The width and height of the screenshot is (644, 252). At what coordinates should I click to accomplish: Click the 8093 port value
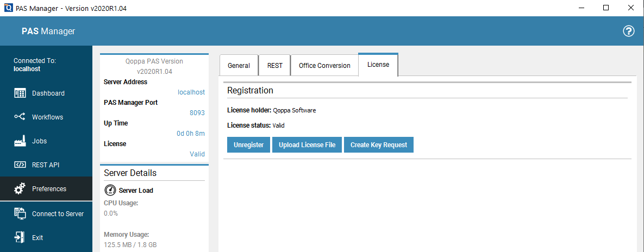click(x=197, y=113)
